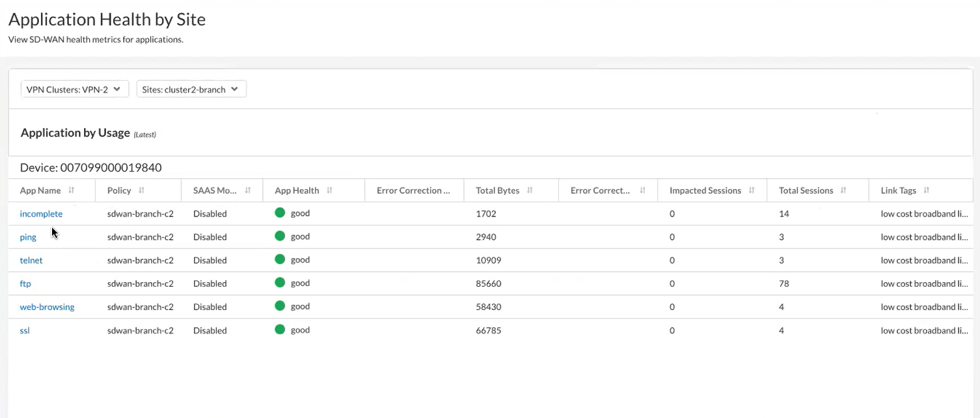Click the green health dot for ftp
Viewport: 980px width, 418px height.
(280, 283)
